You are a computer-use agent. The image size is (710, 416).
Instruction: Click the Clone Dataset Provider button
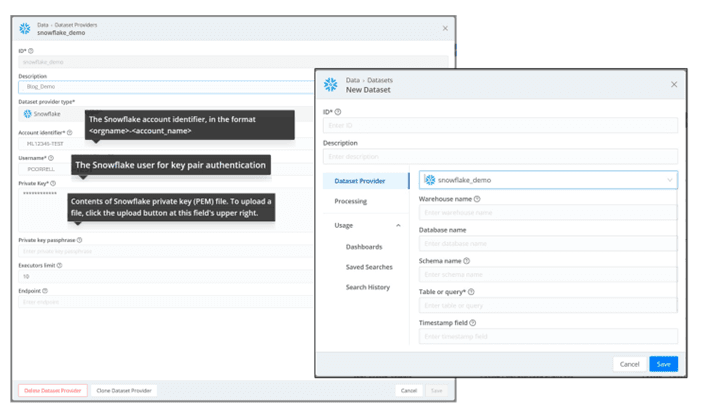coord(123,390)
